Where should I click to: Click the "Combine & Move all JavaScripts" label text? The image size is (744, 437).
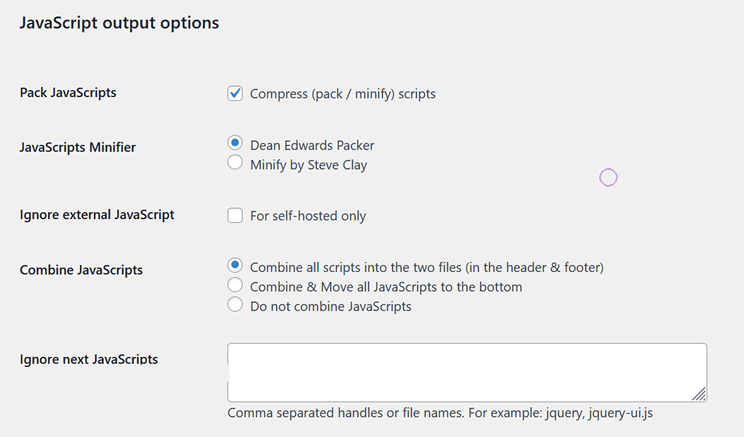[x=386, y=287]
